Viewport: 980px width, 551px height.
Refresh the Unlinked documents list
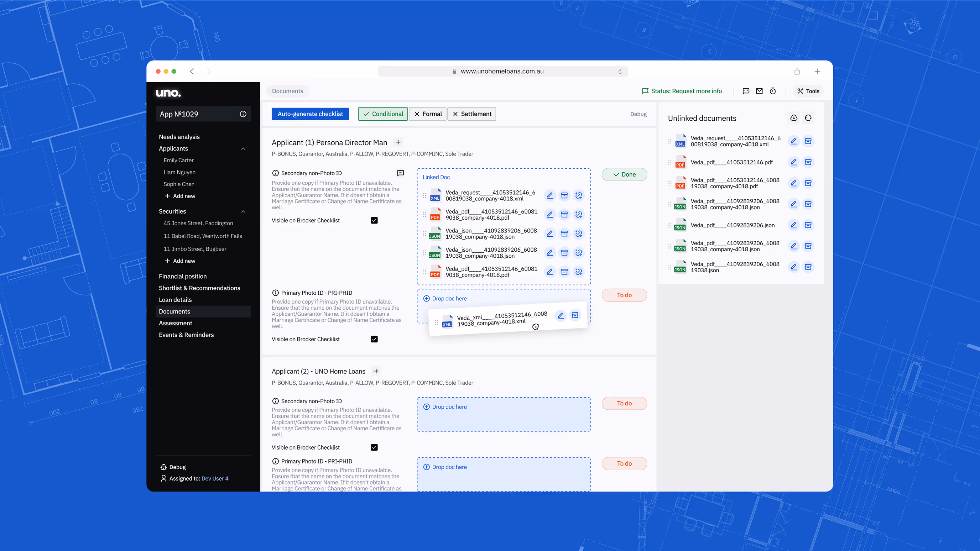point(808,118)
